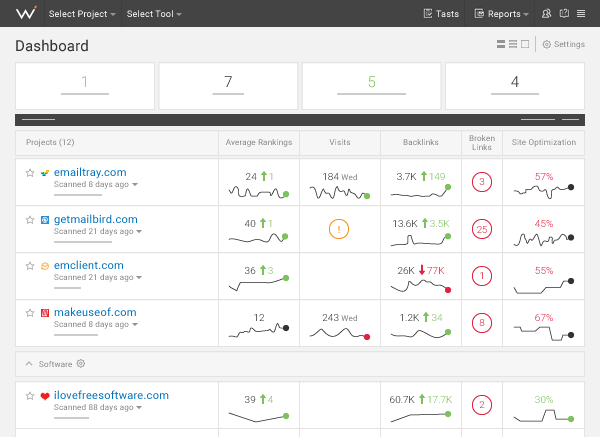Click the 30% site optimization for ilovefreesoftware.com
This screenshot has width=600, height=437.
click(544, 400)
